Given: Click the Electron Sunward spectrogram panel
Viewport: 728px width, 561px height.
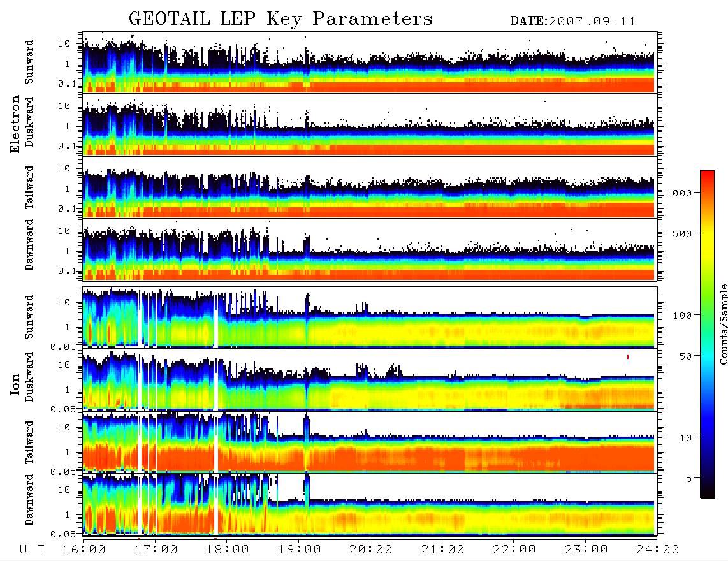Looking at the screenshot, I should [370, 62].
